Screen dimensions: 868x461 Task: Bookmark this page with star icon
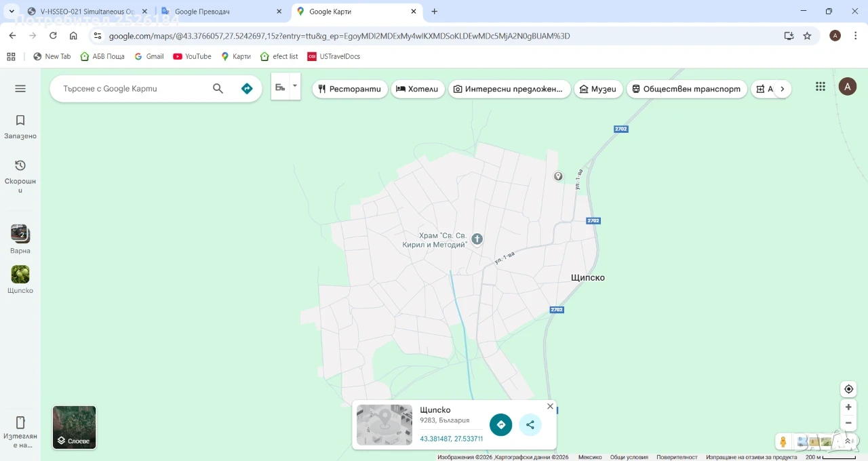(x=807, y=36)
